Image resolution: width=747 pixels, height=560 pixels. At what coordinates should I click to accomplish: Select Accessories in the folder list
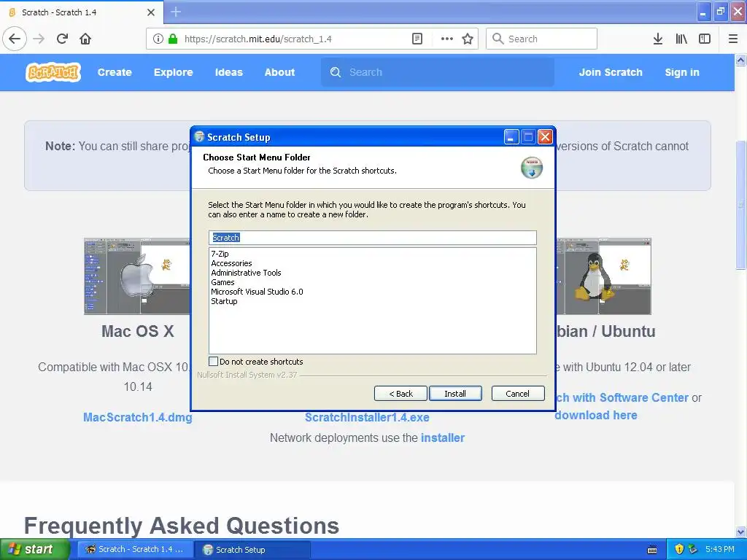(x=231, y=263)
